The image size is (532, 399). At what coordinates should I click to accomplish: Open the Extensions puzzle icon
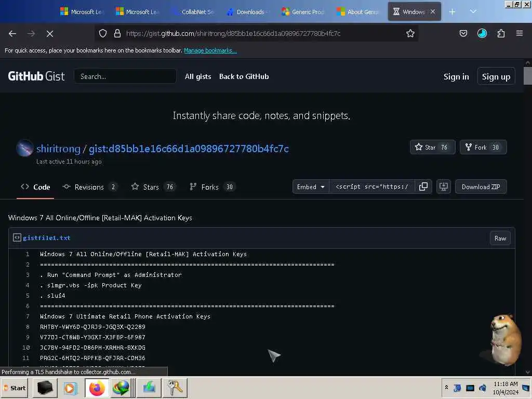pyautogui.click(x=501, y=33)
